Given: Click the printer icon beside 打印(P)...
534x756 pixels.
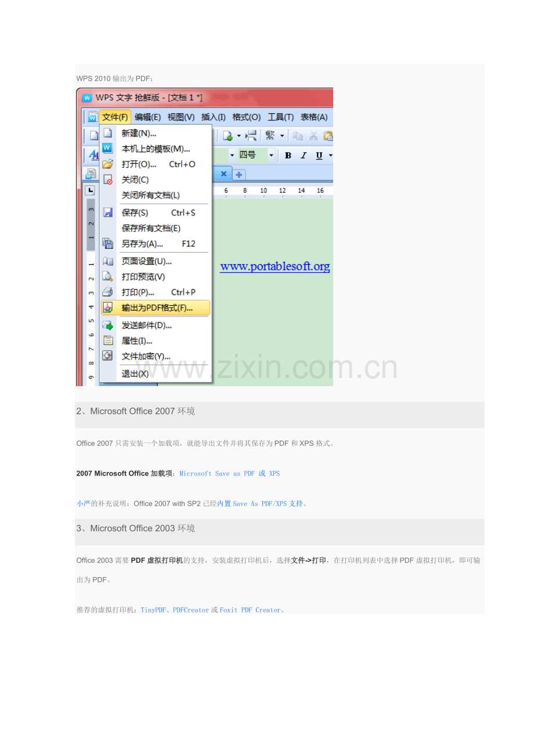Looking at the screenshot, I should tap(107, 292).
